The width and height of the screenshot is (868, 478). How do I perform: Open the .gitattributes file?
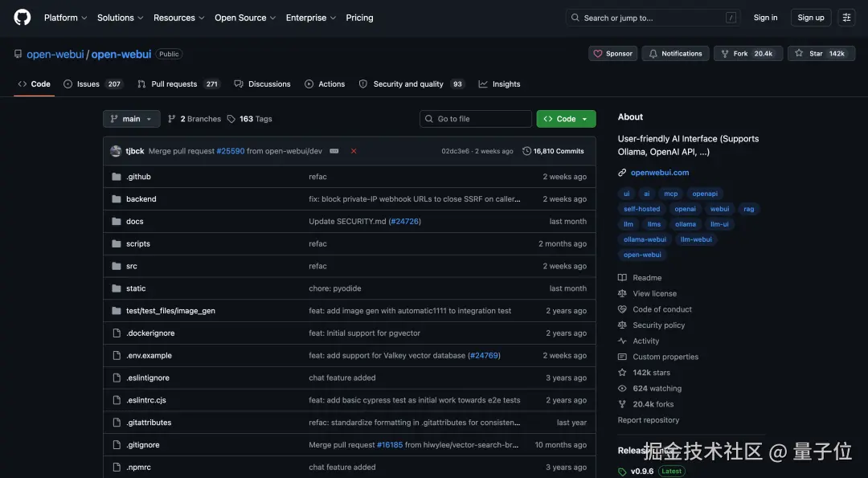(x=149, y=423)
